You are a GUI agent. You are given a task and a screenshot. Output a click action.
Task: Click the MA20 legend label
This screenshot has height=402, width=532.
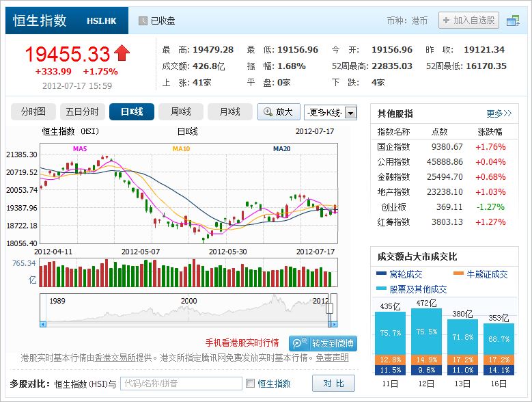point(281,149)
